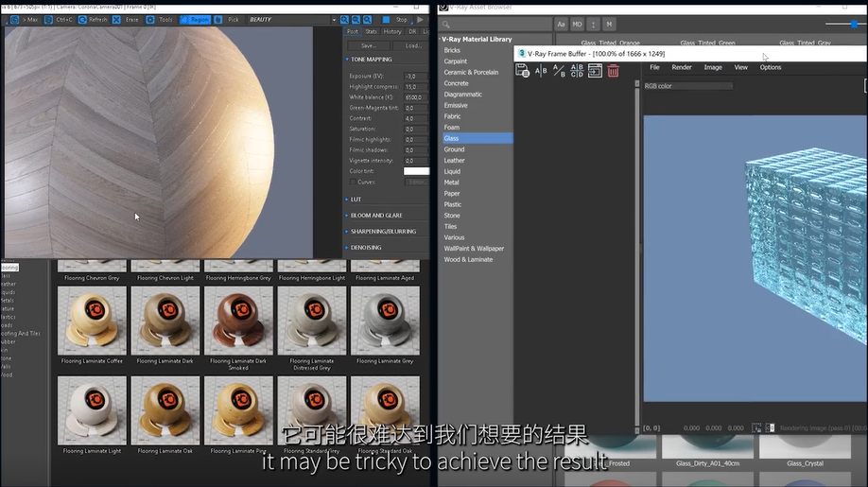The image size is (868, 487).
Task: Open the Tools gear icon
Action: click(150, 19)
